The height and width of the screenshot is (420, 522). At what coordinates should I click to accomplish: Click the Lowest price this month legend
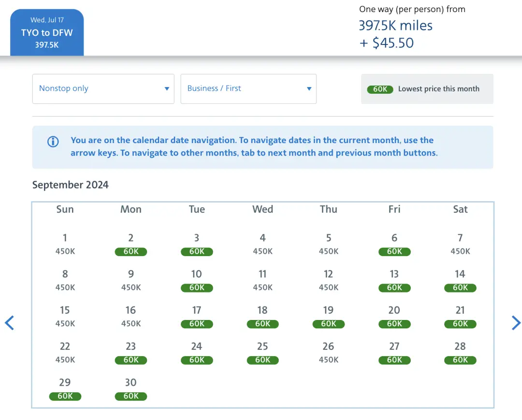pos(427,89)
